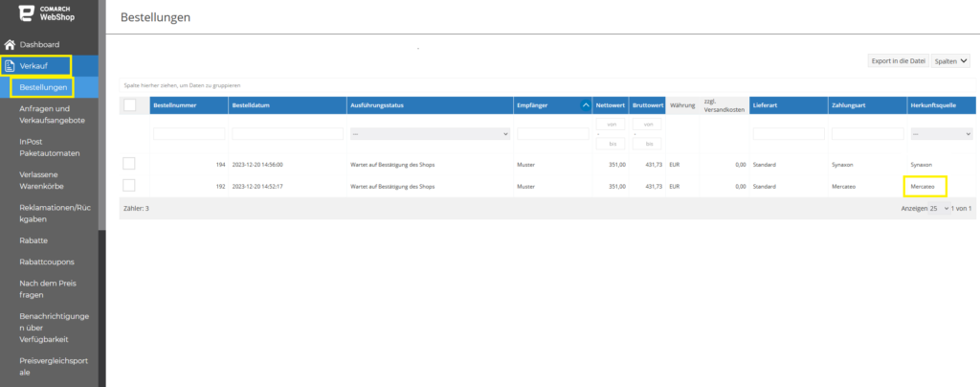Sort by Zahlungsart column header
The width and height of the screenshot is (980, 387).
tap(867, 105)
